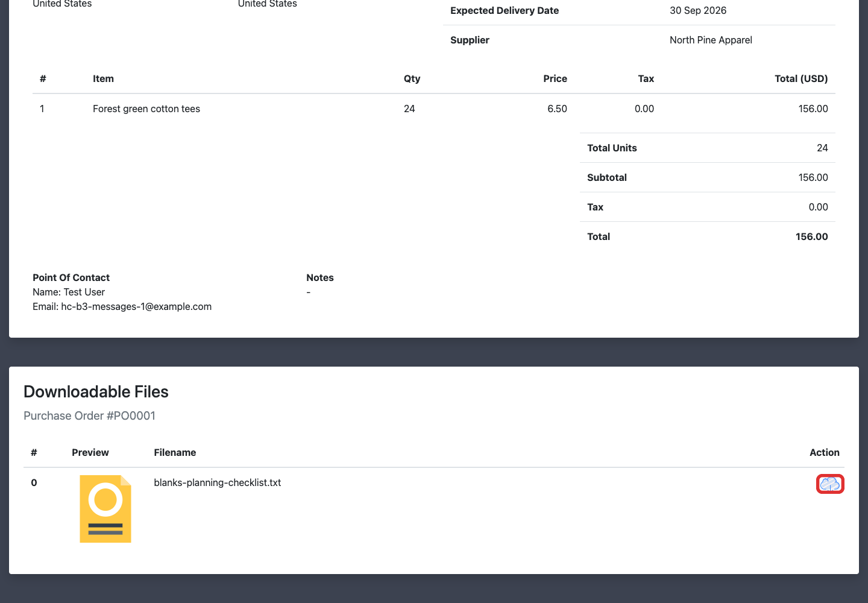Click the filename blanks-planning-checklist.txt
The width and height of the screenshot is (868, 603).
click(x=218, y=482)
